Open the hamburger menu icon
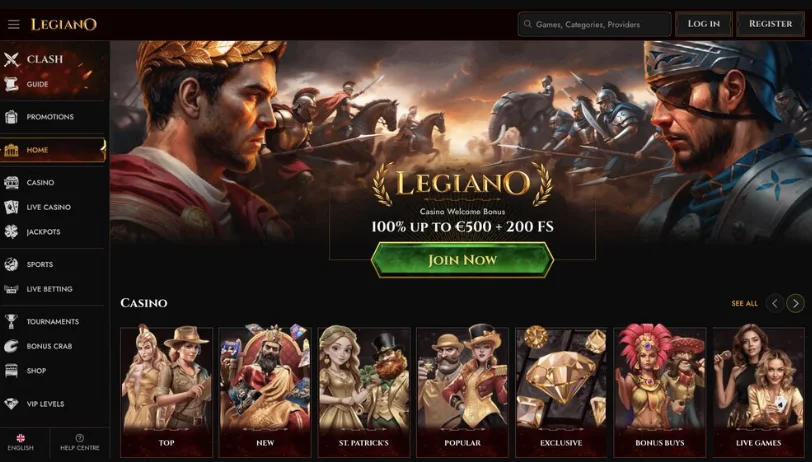This screenshot has width=812, height=462. tap(13, 24)
